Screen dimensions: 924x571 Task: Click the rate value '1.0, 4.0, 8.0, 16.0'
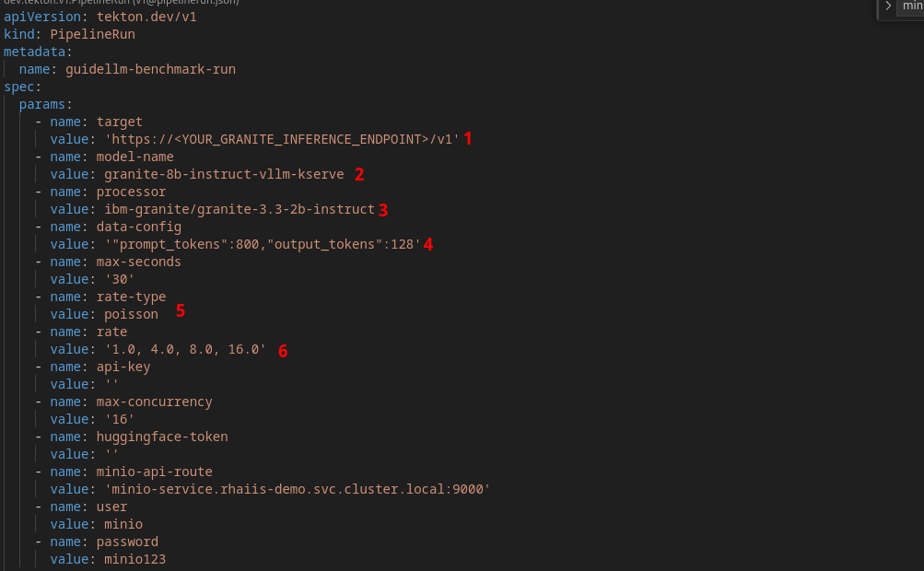[x=184, y=349]
